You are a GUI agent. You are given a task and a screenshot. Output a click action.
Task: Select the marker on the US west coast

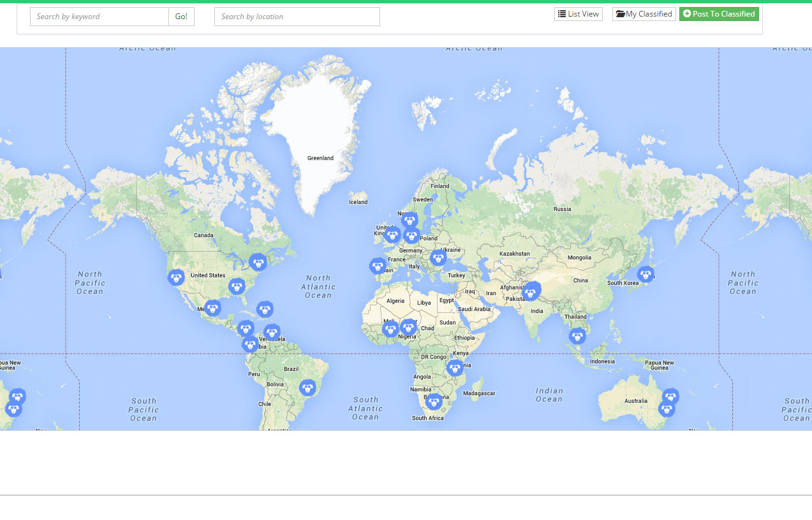[176, 277]
